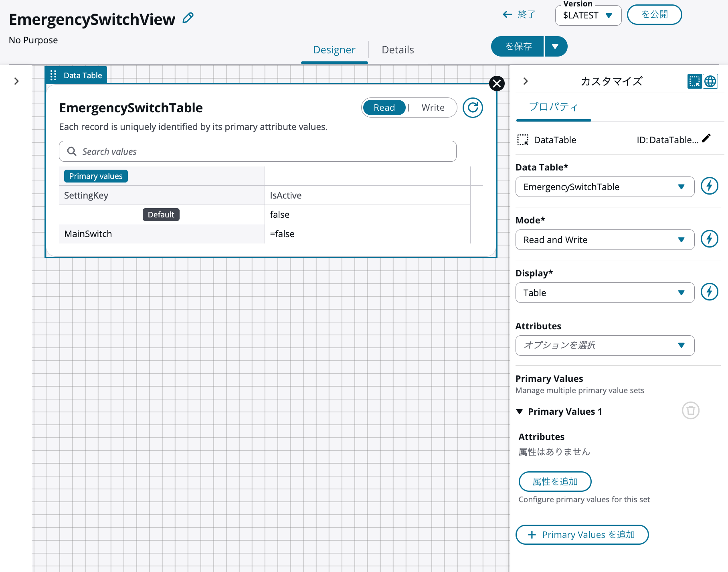
Task: Click the を公開 publish button
Action: coord(654,14)
